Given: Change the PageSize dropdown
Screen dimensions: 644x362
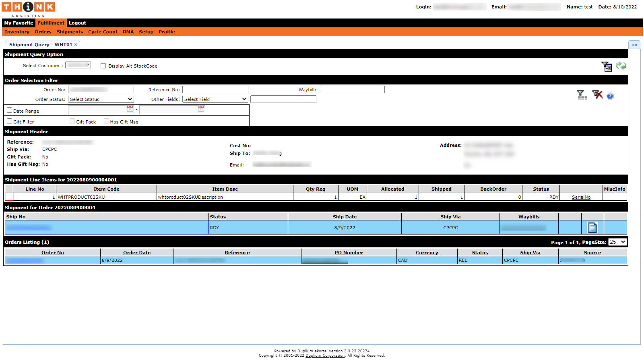Looking at the screenshot, I should click(617, 242).
